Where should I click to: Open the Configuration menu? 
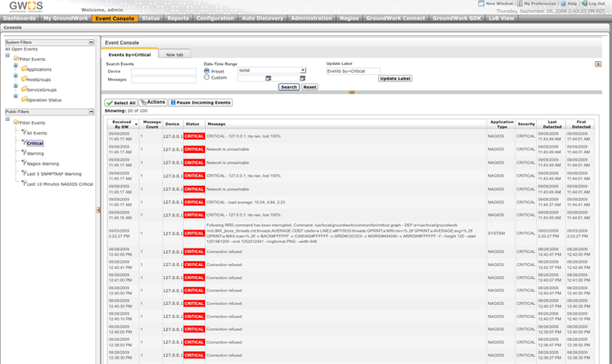point(215,18)
